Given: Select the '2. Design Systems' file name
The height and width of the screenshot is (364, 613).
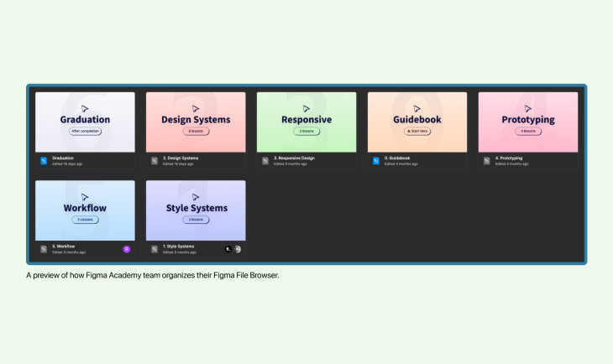Looking at the screenshot, I should (x=181, y=159).
